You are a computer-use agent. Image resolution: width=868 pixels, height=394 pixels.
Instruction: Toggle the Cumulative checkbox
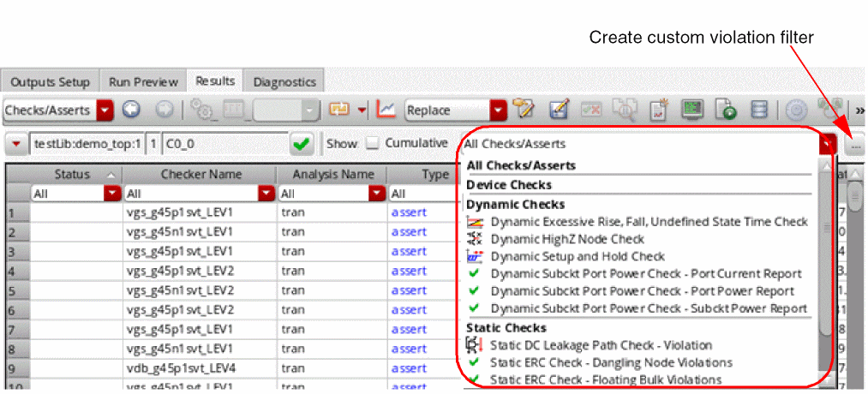point(373,144)
